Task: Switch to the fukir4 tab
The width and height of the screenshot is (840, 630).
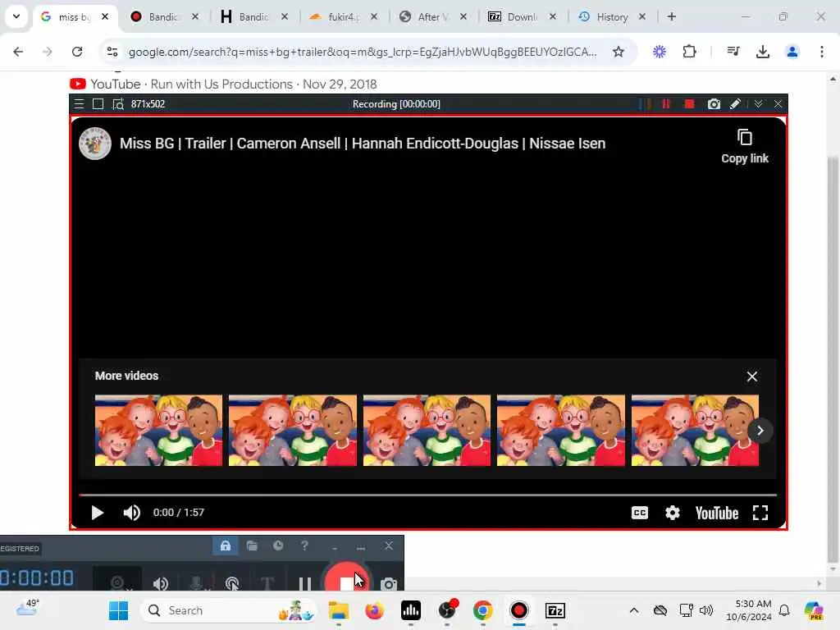Action: point(343,16)
